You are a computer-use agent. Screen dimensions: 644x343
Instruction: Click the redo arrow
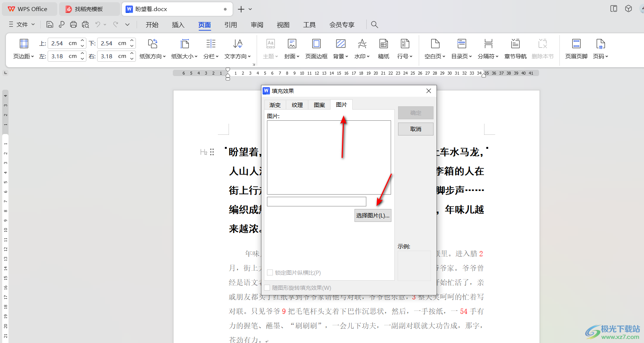click(116, 24)
